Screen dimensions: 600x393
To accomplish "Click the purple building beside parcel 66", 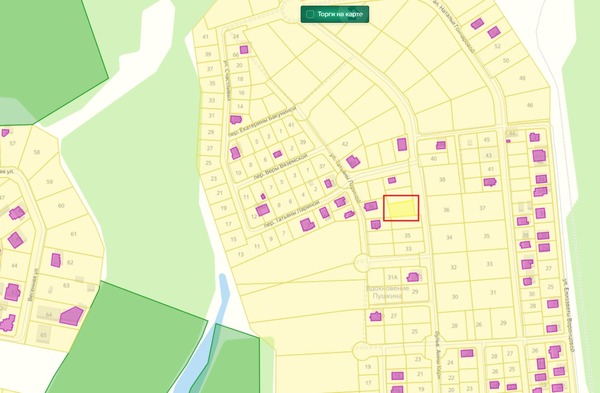I will 244,50.
